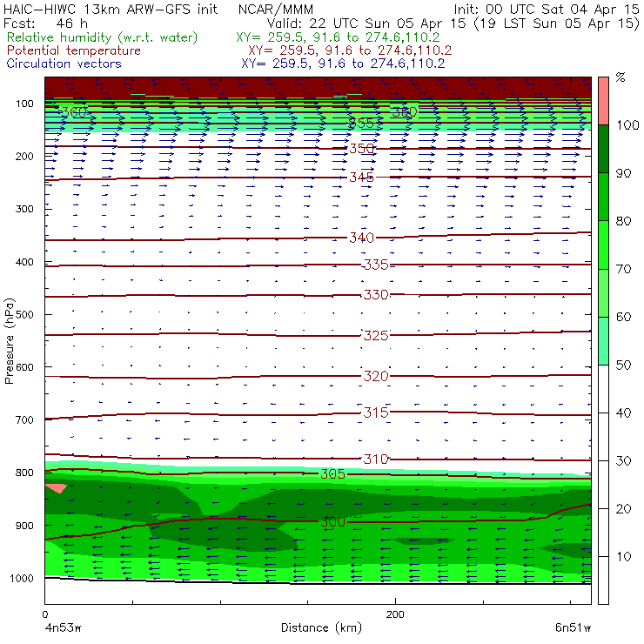Click the '1000' pressure axis label

(22, 578)
